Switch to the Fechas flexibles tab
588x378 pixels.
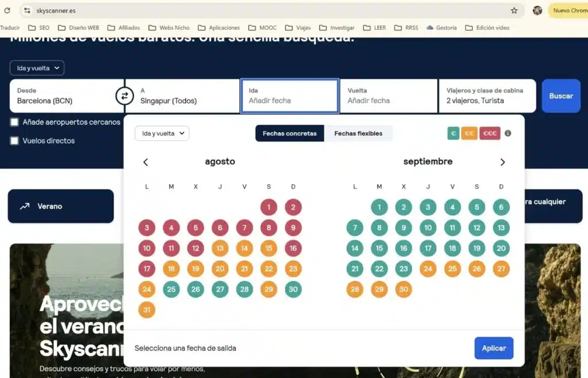pos(358,133)
